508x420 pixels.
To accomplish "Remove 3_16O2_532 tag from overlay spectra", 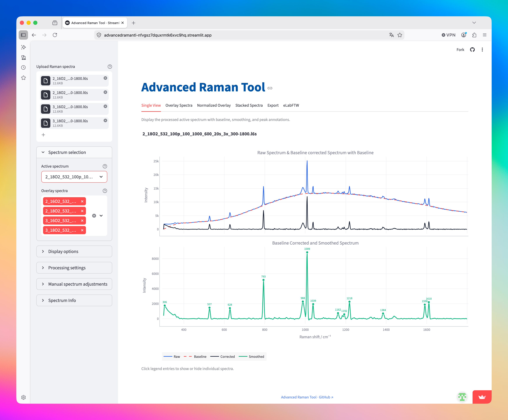I will tap(82, 221).
